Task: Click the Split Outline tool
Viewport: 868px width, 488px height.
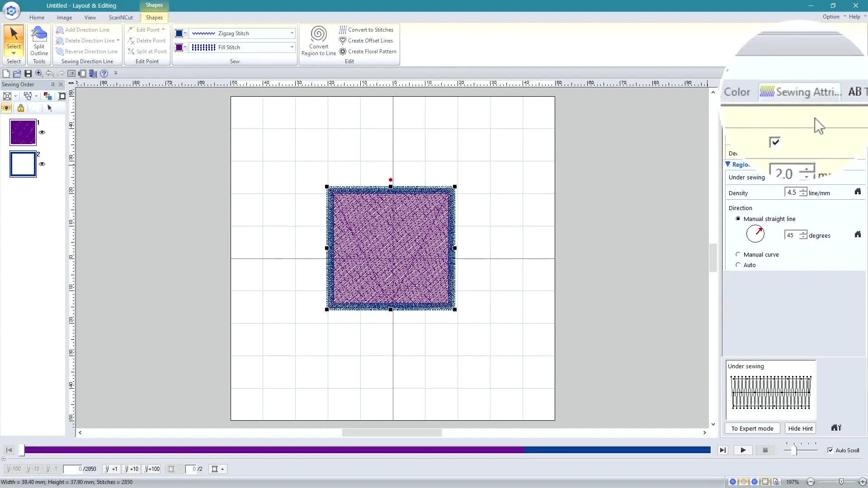Action: tap(39, 42)
